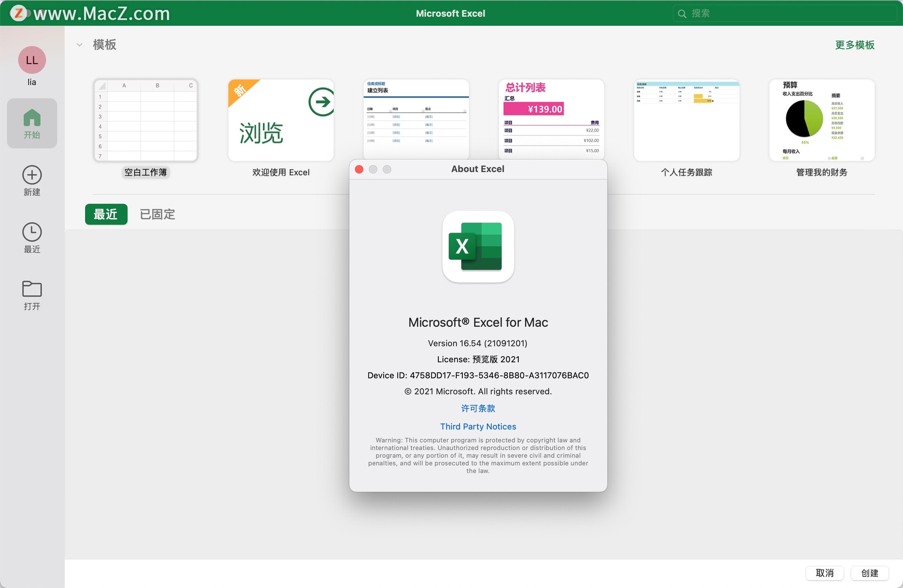Click the 取消 cancel button
The height and width of the screenshot is (588, 903).
click(824, 573)
